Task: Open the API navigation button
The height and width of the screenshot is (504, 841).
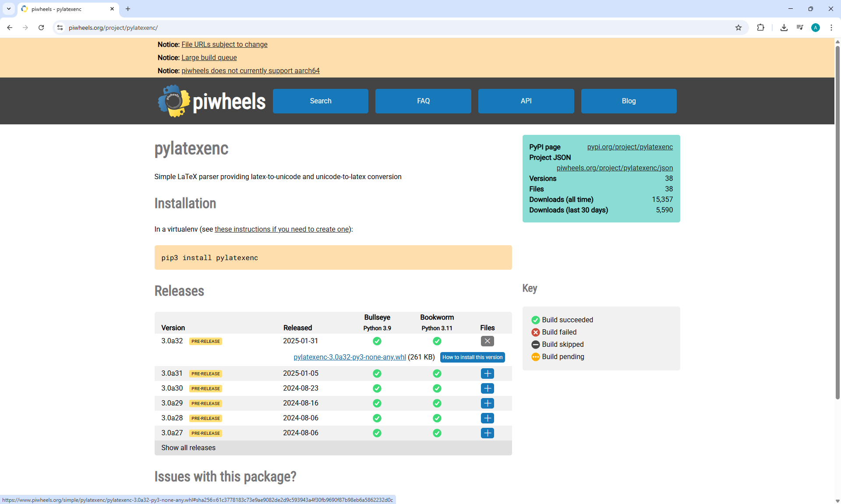Action: (526, 101)
